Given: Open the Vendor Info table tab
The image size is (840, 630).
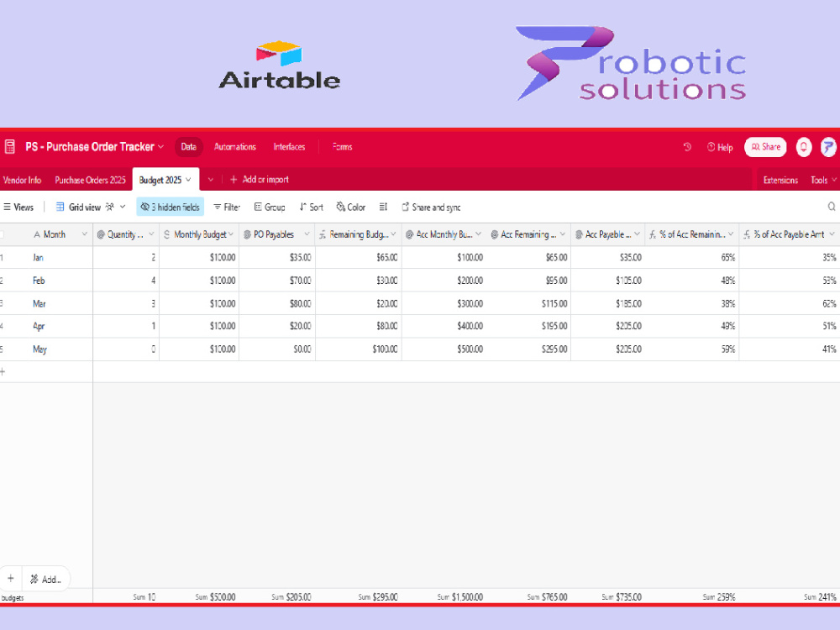Looking at the screenshot, I should click(22, 180).
